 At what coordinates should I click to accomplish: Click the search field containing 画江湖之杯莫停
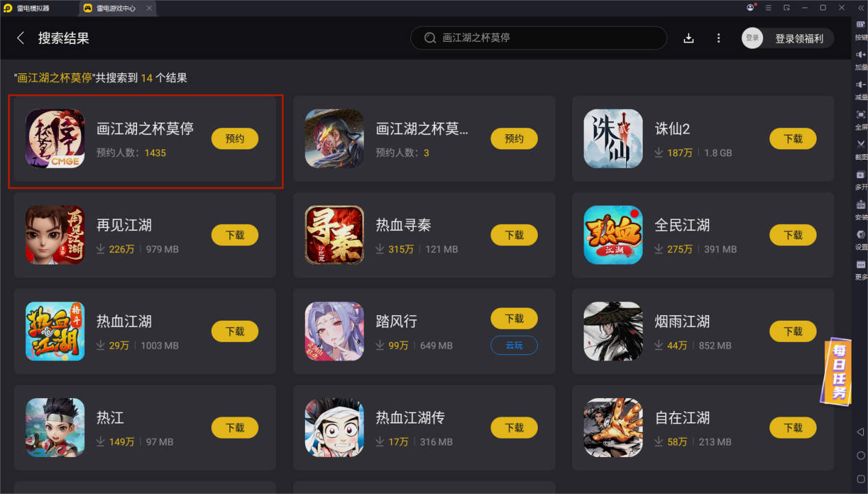[538, 38]
